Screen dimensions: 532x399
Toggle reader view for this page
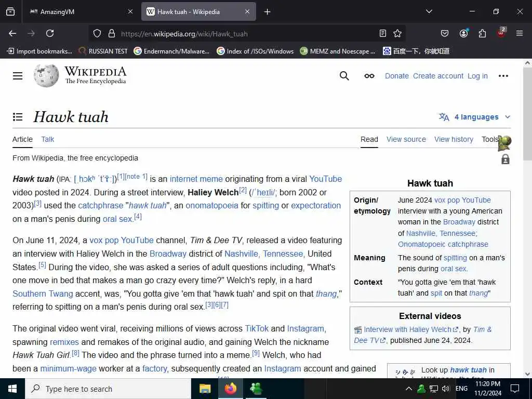click(x=383, y=33)
